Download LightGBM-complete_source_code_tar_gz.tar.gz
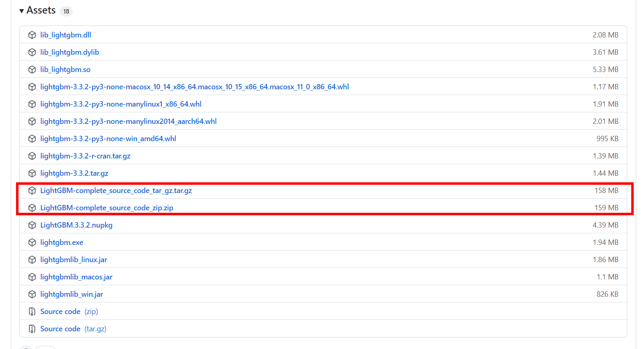 coord(116,191)
